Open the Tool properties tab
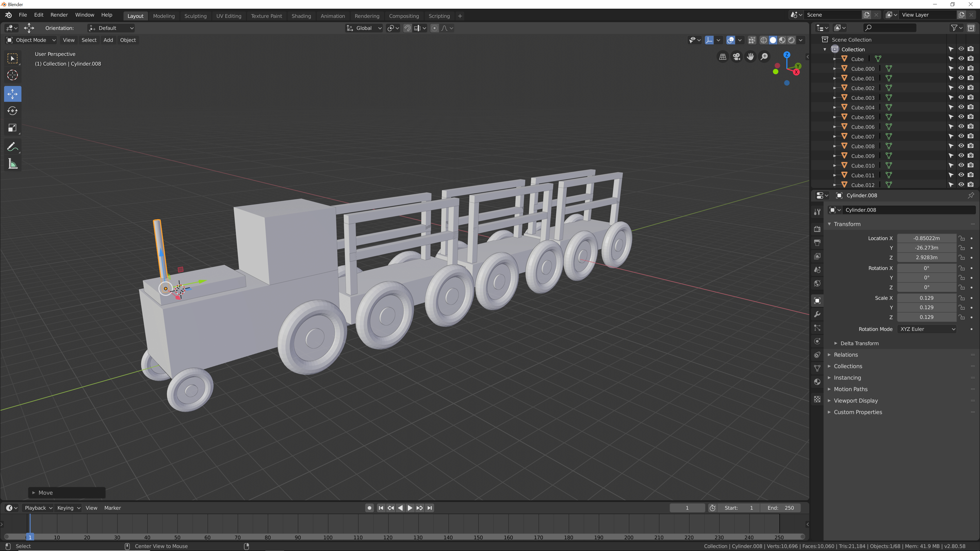The image size is (980, 551). pos(817,212)
